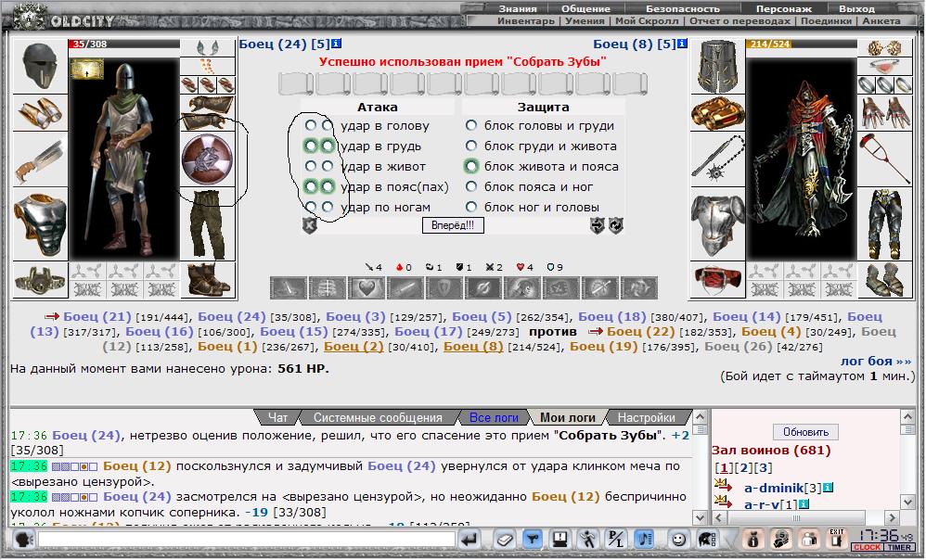Click the eraser icon in bottom toolbar
Screen dimensions: 926x560
[x=505, y=539]
